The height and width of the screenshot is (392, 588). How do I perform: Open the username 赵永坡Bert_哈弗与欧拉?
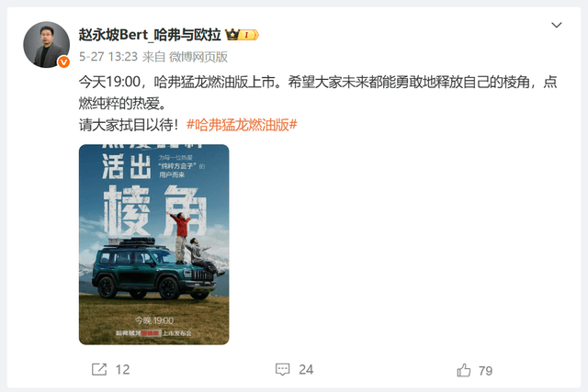150,35
